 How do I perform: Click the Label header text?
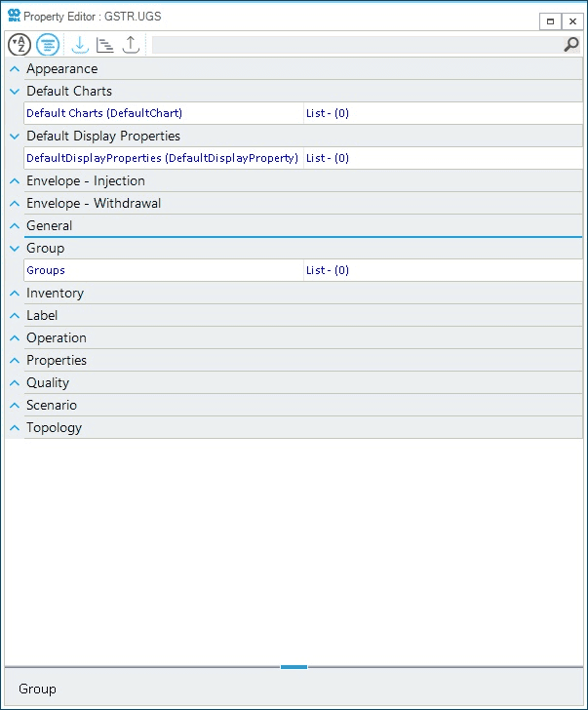coord(42,316)
